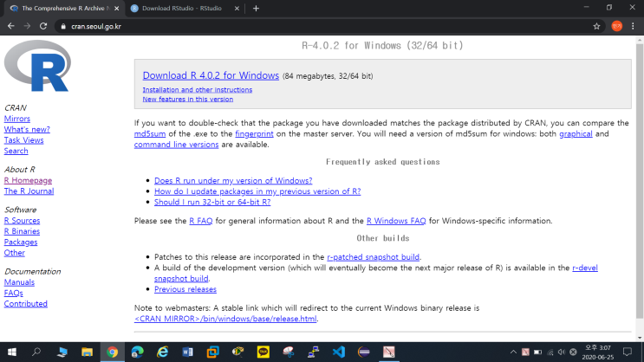Open the graphical md5sum link

(x=576, y=133)
